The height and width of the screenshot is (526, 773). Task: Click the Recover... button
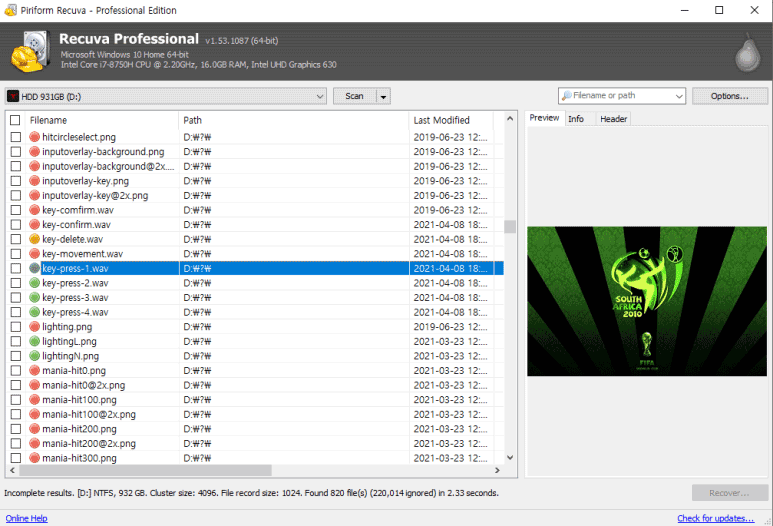730,493
